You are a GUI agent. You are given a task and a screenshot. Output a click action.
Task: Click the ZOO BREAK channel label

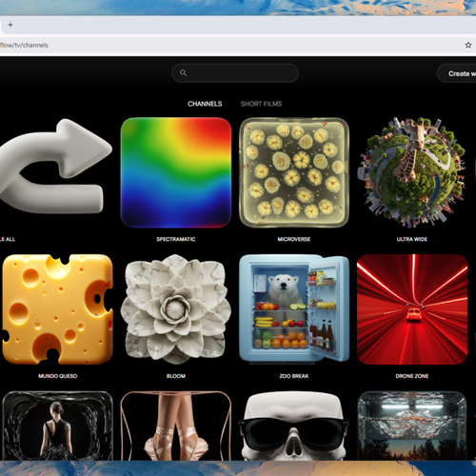[294, 376]
